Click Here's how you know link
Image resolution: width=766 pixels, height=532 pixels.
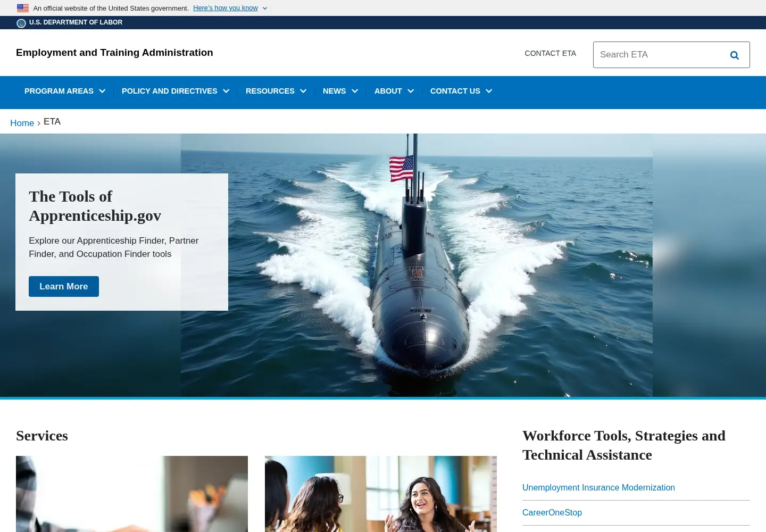click(226, 8)
